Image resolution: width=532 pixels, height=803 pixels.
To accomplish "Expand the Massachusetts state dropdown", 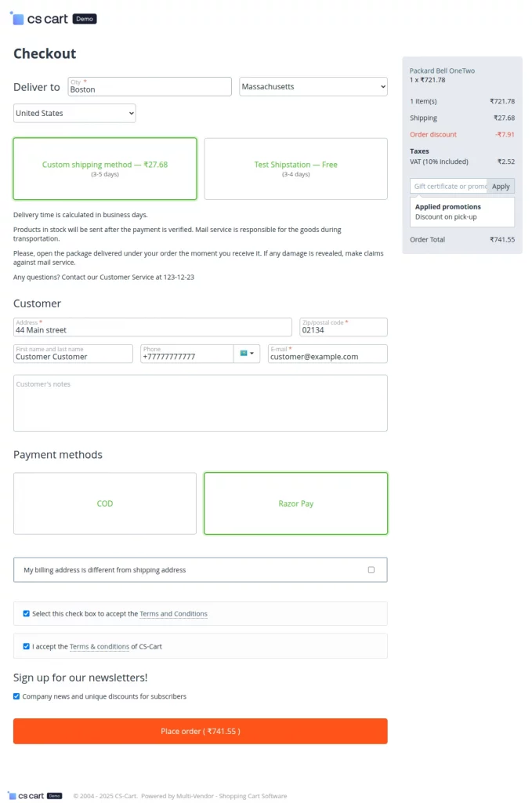I will point(313,86).
